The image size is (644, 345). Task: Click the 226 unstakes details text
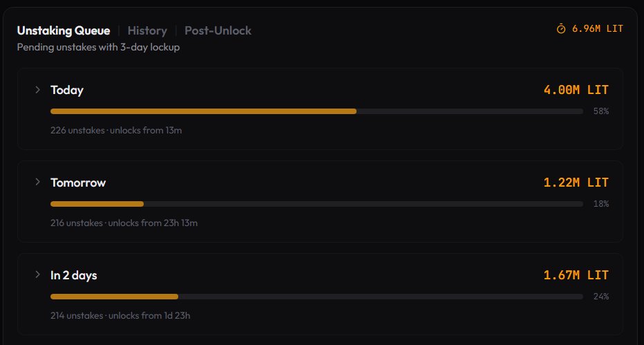click(x=116, y=131)
